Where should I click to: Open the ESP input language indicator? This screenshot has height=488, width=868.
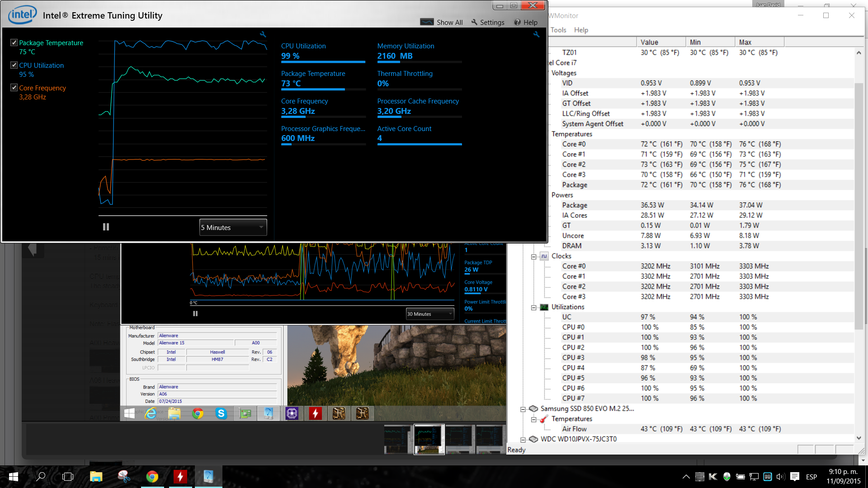pos(811,477)
